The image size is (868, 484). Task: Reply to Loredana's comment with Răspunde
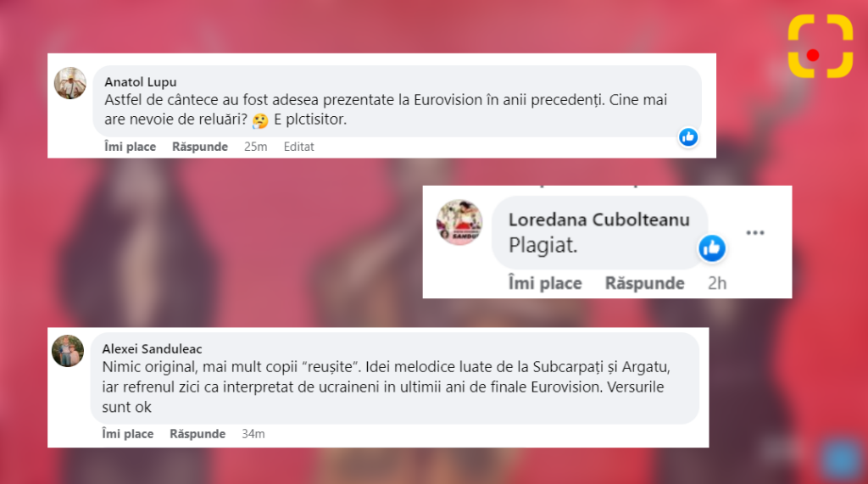pos(644,283)
